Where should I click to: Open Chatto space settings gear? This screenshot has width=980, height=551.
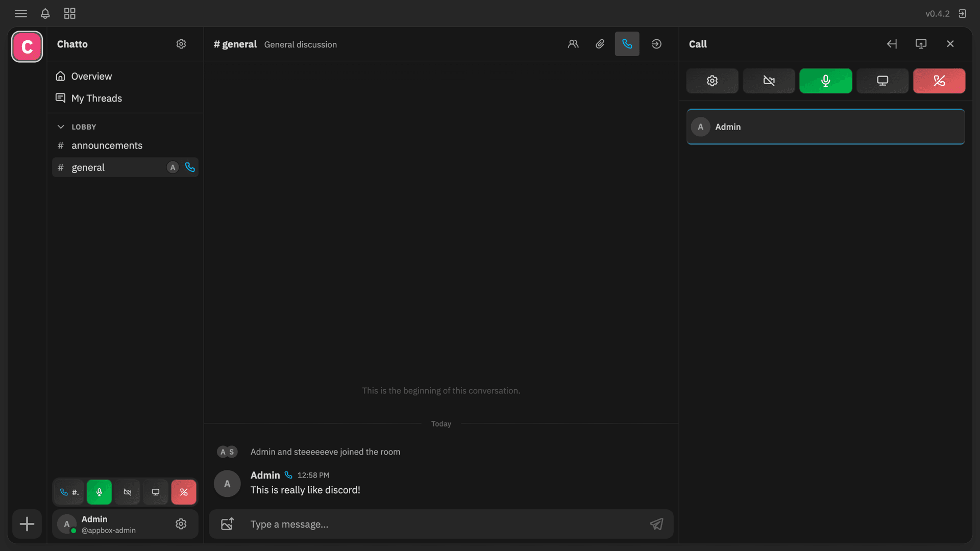[181, 44]
